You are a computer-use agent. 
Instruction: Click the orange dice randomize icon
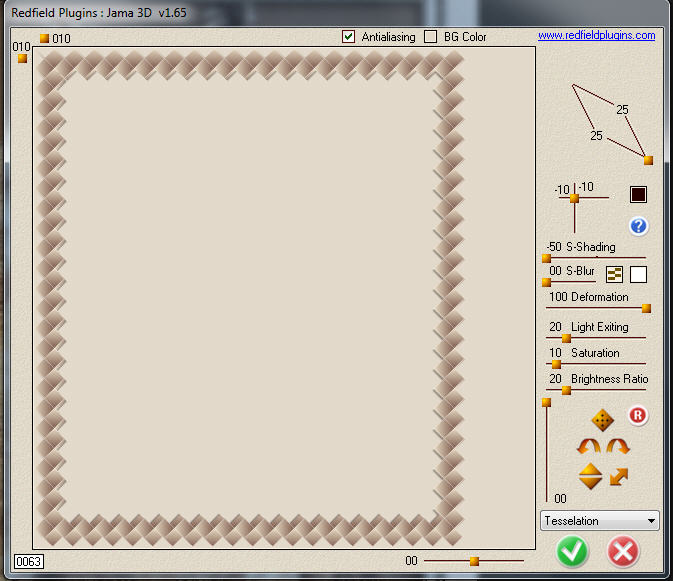click(x=602, y=420)
